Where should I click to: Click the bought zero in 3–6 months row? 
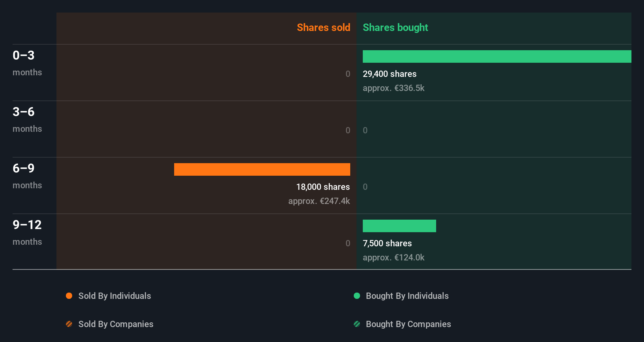[365, 131]
